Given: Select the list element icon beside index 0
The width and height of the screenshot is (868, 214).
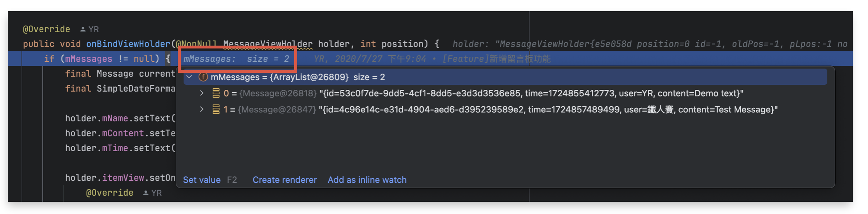Looking at the screenshot, I should 216,93.
